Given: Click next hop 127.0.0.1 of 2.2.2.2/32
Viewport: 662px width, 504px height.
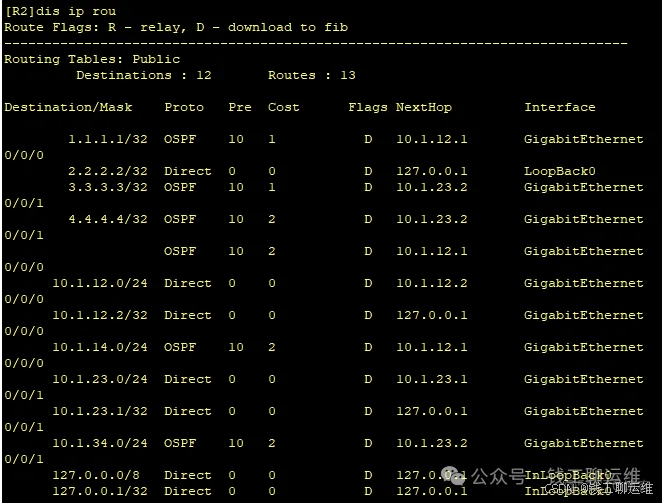Looking at the screenshot, I should coord(431,171).
